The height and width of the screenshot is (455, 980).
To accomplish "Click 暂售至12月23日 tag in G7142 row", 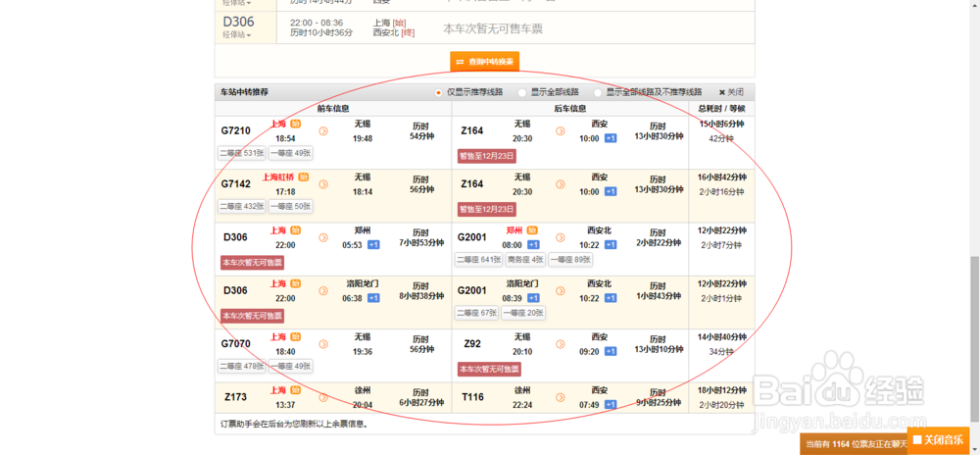I will (487, 209).
